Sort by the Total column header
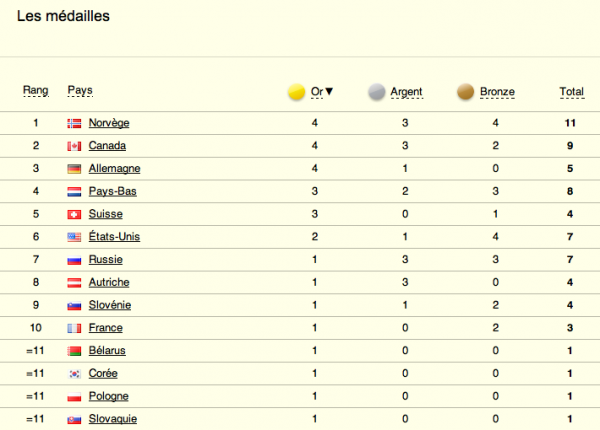The image size is (600, 430). coord(571,92)
